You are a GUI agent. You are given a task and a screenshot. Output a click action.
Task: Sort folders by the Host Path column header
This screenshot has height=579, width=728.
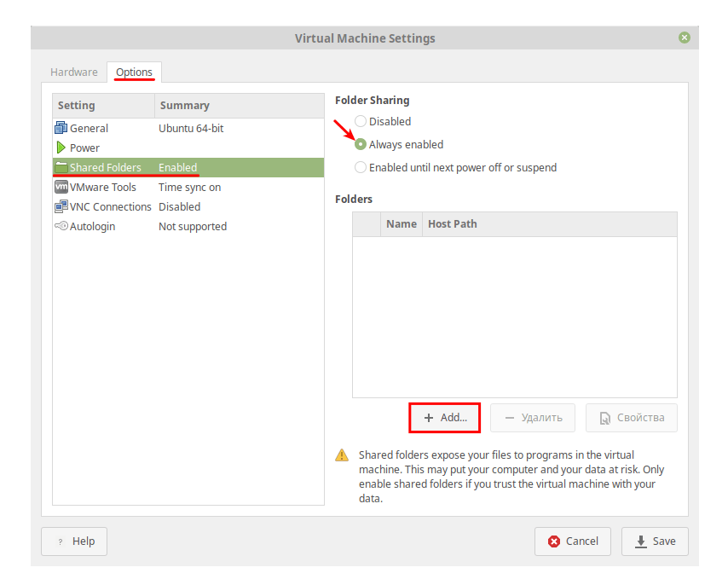453,223
